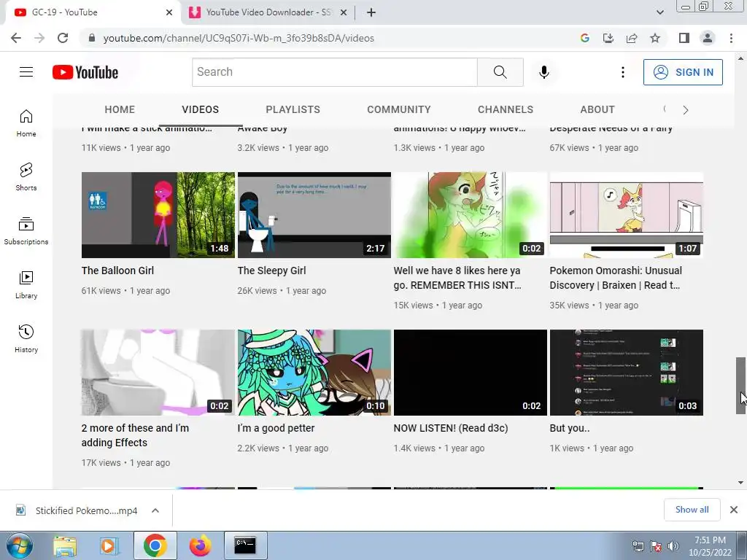Image resolution: width=747 pixels, height=560 pixels.
Task: Open Pokemon Omorashi: Unusual Discovery title
Action: [616, 278]
